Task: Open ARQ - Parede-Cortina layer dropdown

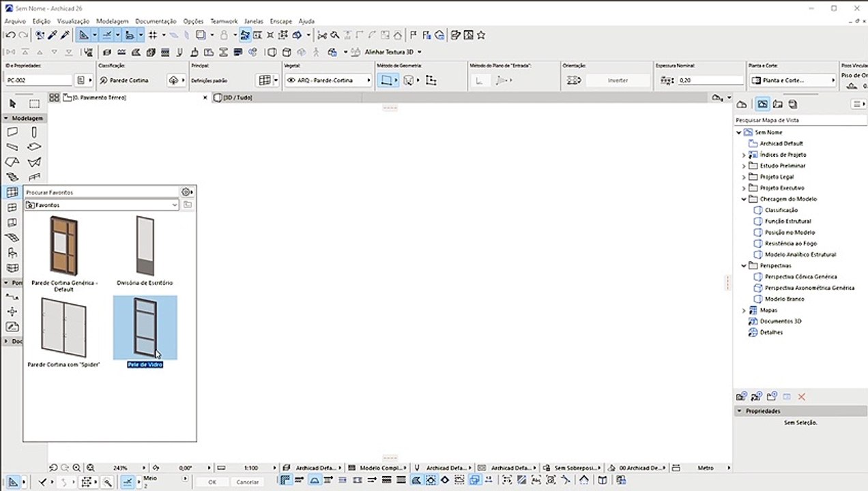Action: [x=328, y=80]
